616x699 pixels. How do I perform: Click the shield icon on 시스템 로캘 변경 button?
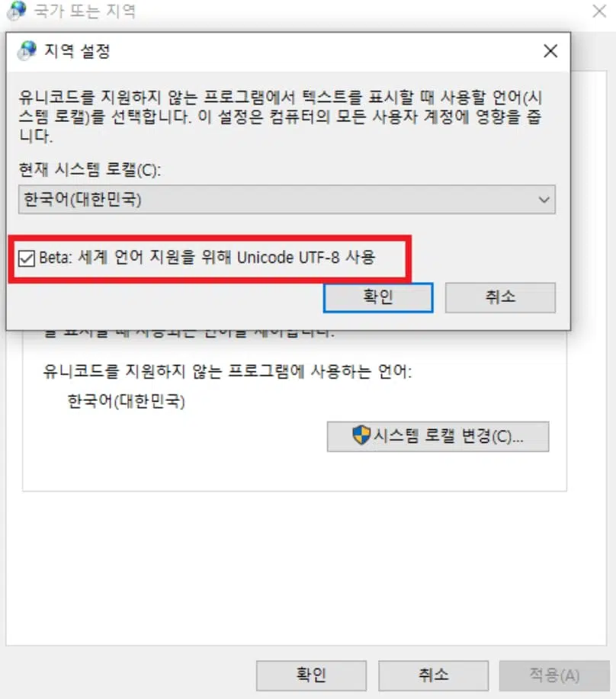point(361,435)
